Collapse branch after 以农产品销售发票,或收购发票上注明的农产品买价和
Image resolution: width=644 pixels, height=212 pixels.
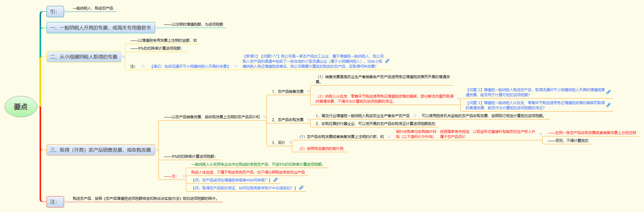(x=265, y=117)
